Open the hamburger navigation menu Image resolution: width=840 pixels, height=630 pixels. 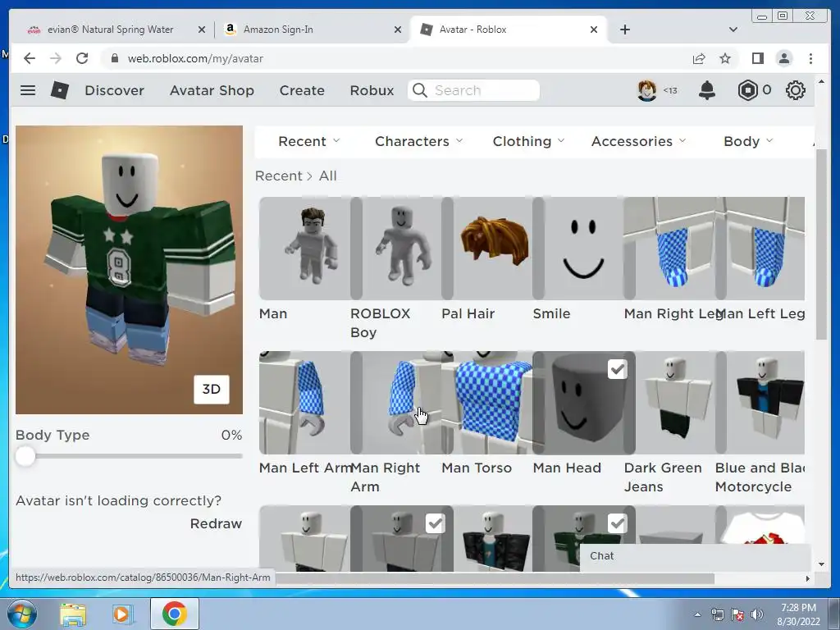(x=28, y=90)
